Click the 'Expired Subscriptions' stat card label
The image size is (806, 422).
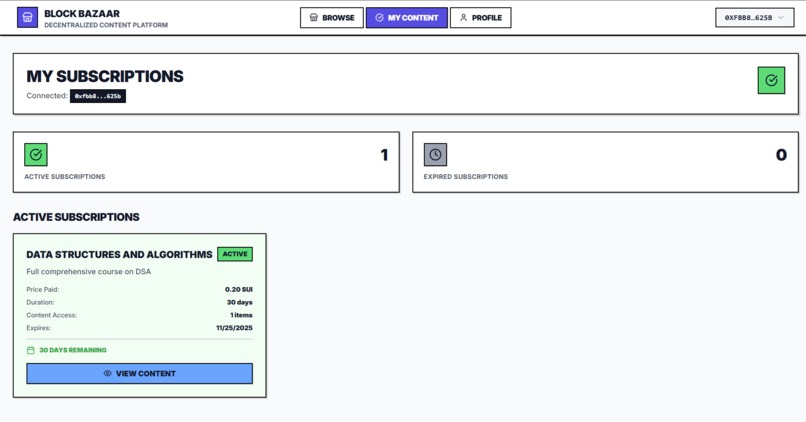point(466,176)
